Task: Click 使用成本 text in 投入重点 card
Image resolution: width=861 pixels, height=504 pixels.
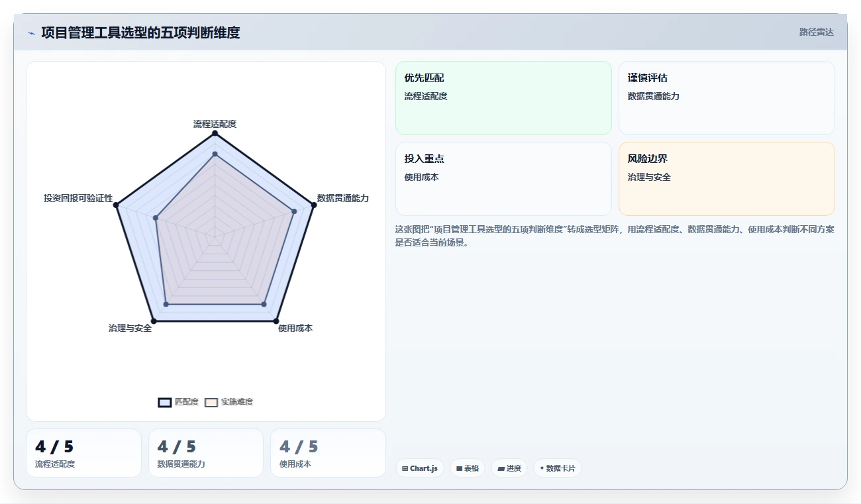Action: coord(421,177)
